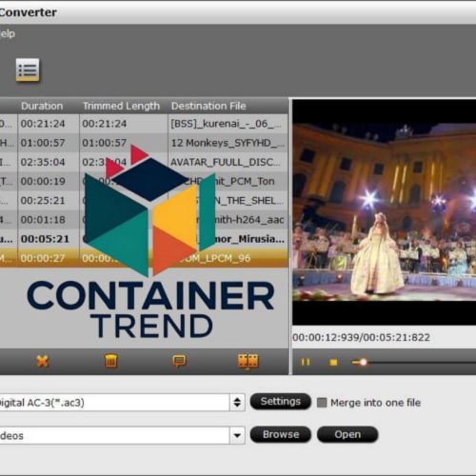Click the speech bubble file info icon

(179, 361)
